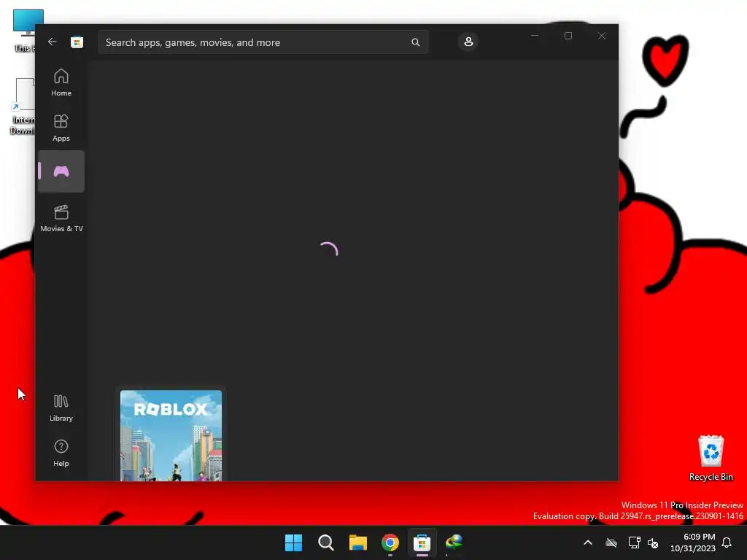
Task: Open the notifications bell icon
Action: click(727, 542)
